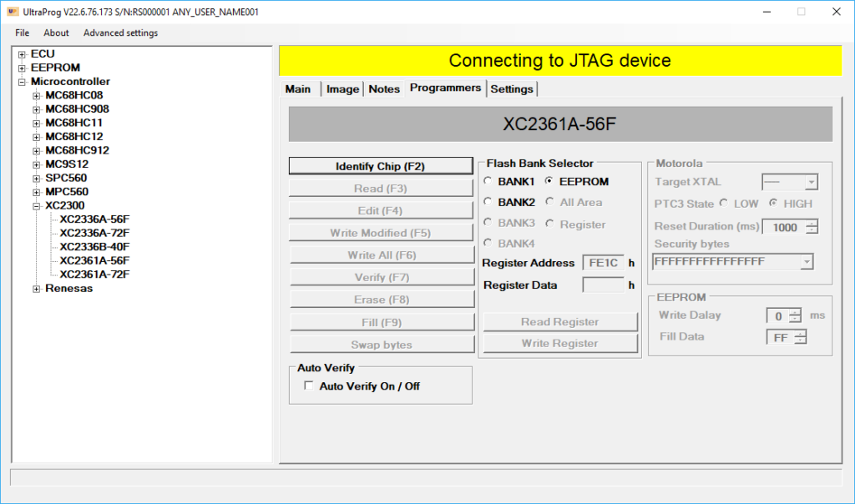Switch to the Settings tab
855x504 pixels.
[511, 89]
